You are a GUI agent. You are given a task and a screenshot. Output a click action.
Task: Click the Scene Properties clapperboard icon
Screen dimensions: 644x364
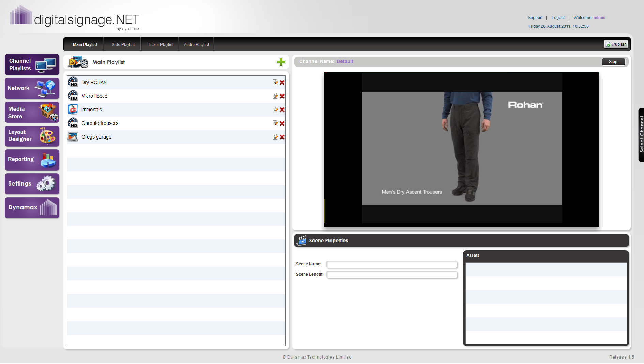pos(301,241)
